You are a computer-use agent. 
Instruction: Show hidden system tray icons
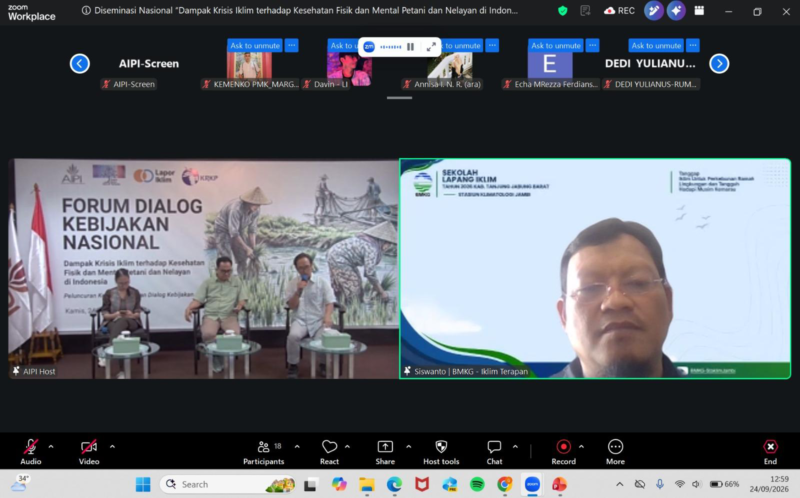[x=619, y=484]
